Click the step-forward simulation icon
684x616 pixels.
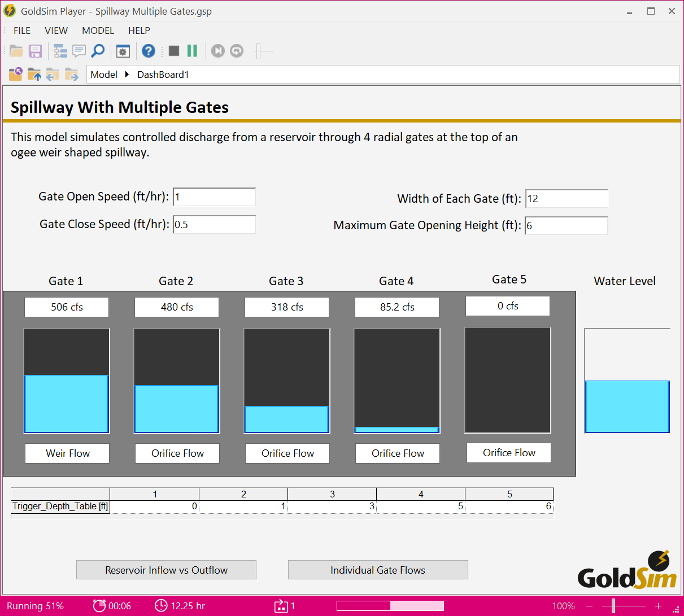(x=218, y=51)
